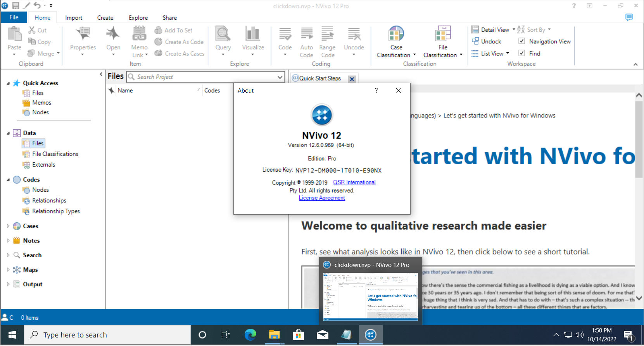The image size is (644, 346).
Task: Open Microsoft Edge from the taskbar
Action: tap(250, 335)
